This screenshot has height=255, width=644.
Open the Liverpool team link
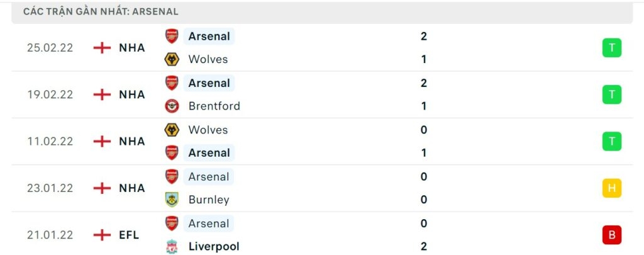point(214,246)
